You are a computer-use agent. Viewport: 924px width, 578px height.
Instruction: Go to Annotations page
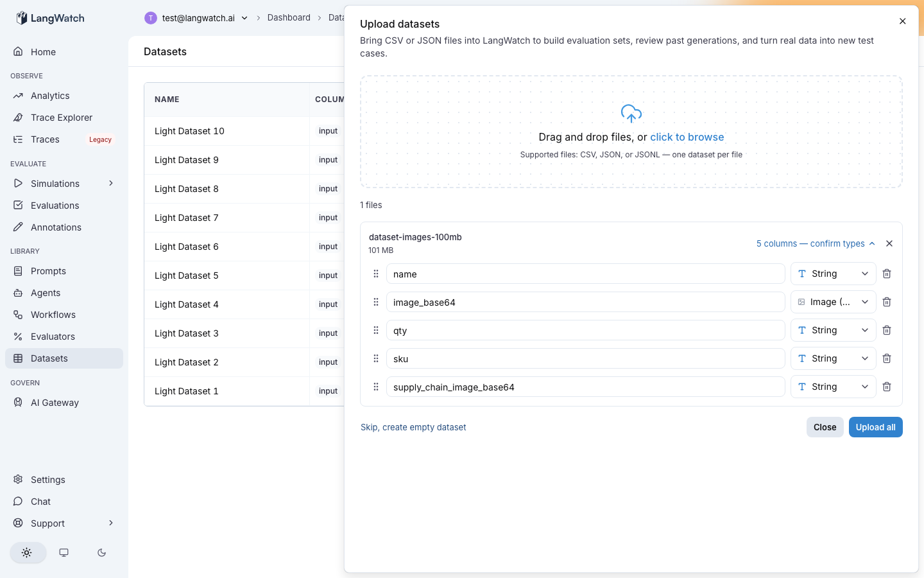tap(64, 227)
